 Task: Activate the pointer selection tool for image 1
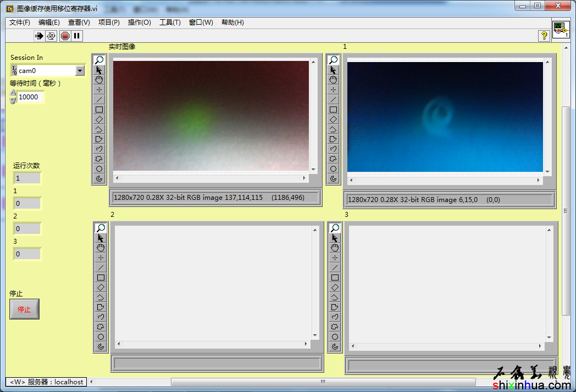tap(333, 70)
